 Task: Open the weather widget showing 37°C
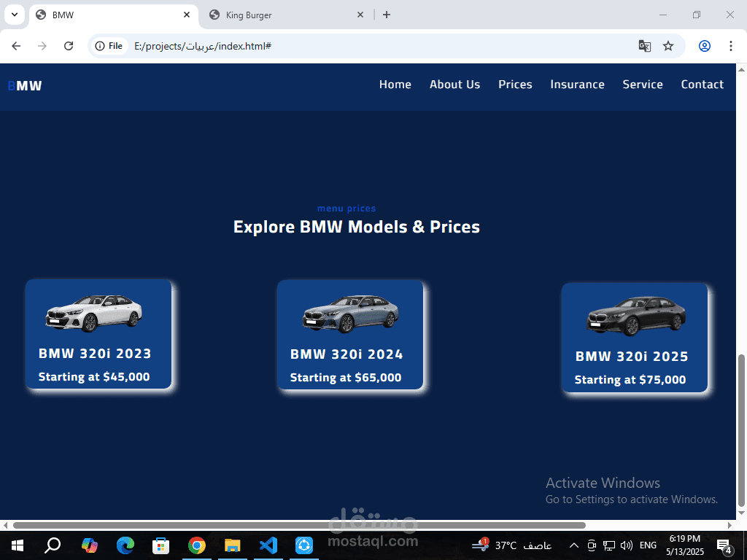pos(511,545)
